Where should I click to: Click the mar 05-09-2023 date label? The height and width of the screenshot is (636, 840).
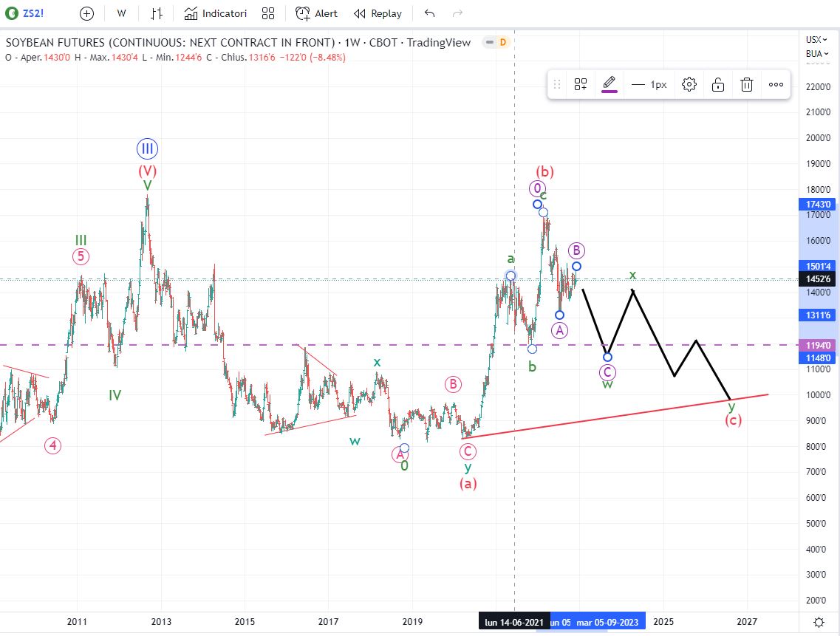[607, 622]
